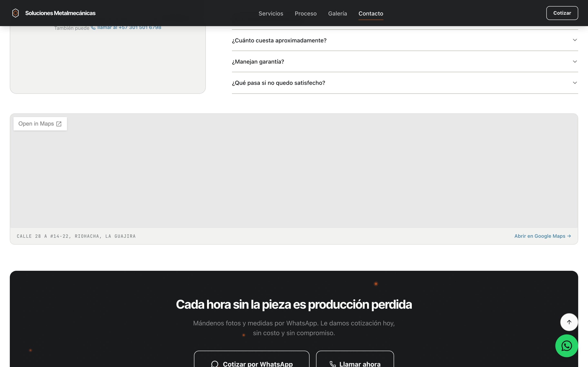Click the phone icon next to llamar al
The height and width of the screenshot is (367, 588).
click(x=93, y=28)
